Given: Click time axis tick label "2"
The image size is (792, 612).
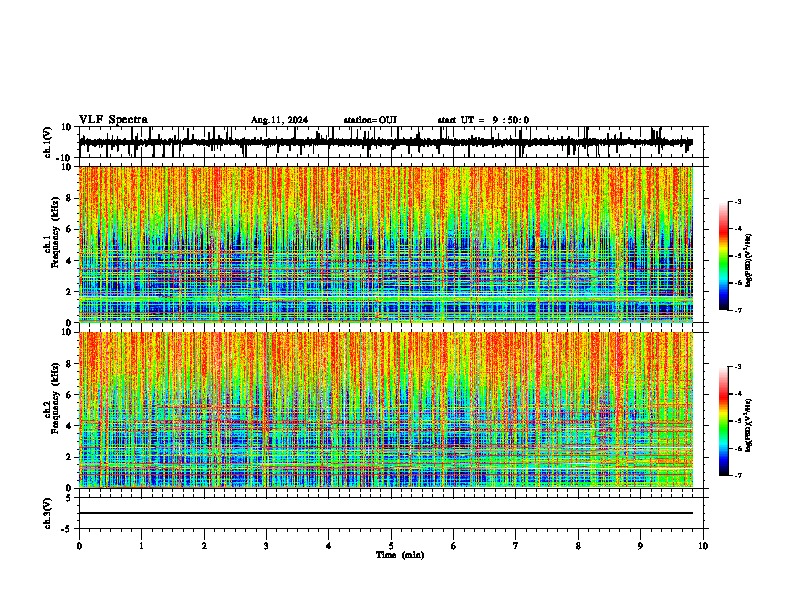Looking at the screenshot, I should [204, 546].
